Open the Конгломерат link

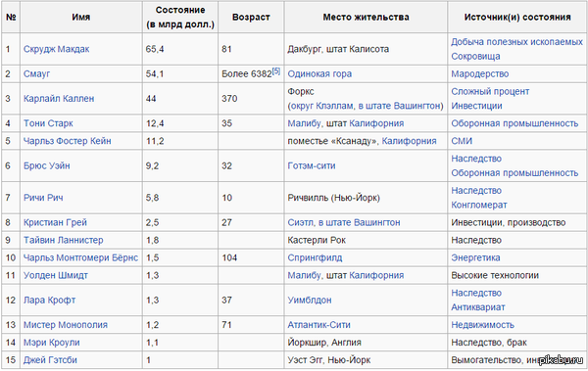[479, 205]
